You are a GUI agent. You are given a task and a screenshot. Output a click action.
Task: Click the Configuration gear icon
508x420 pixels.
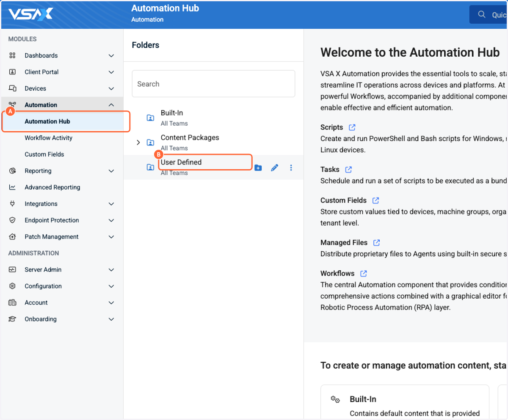(12, 286)
